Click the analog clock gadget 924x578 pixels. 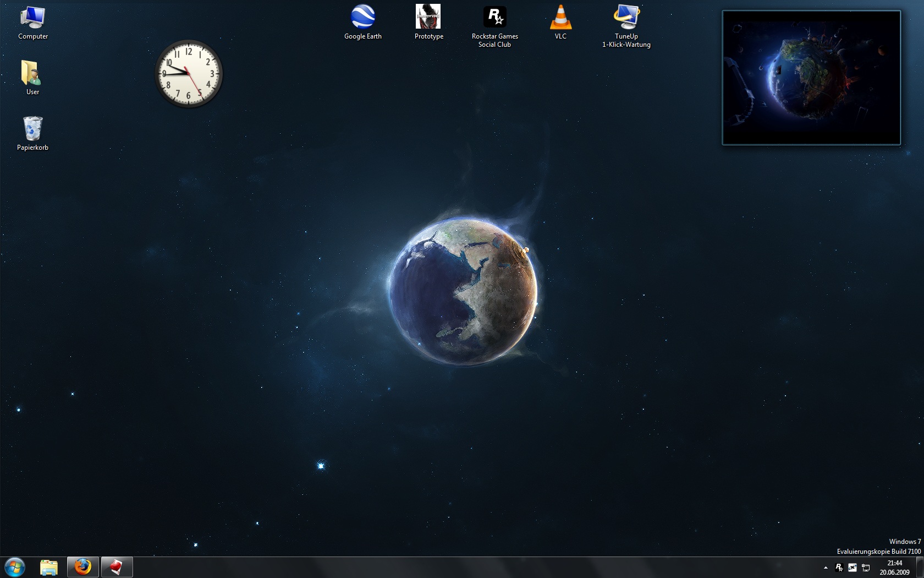189,73
